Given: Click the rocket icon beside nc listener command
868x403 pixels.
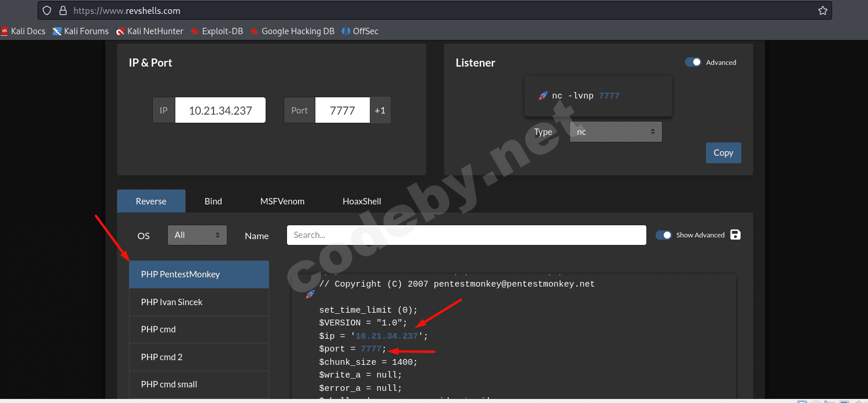Looking at the screenshot, I should pos(543,96).
